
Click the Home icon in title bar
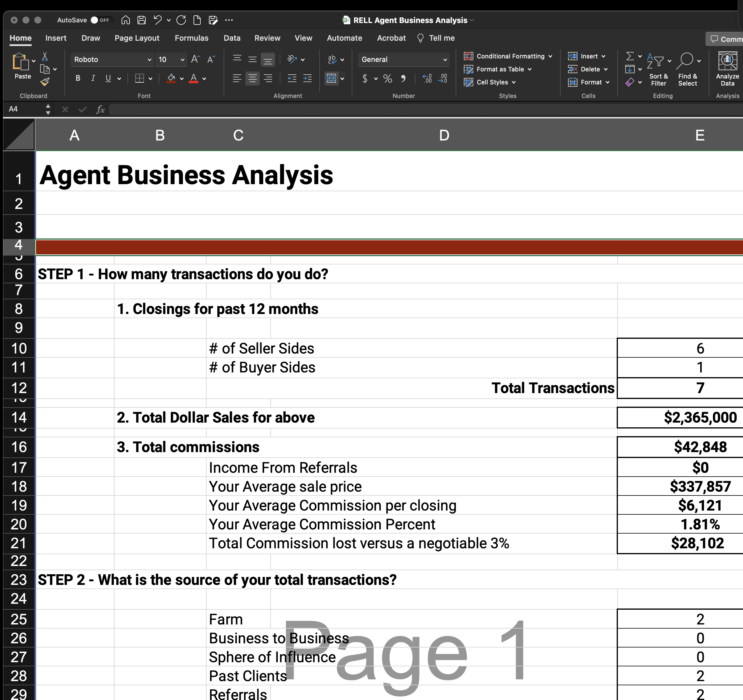tap(126, 20)
